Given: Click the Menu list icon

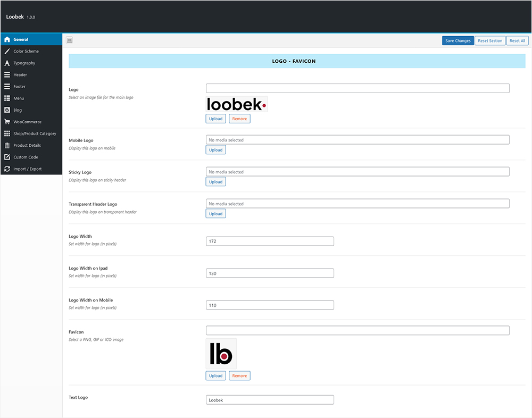Looking at the screenshot, I should [x=7, y=98].
